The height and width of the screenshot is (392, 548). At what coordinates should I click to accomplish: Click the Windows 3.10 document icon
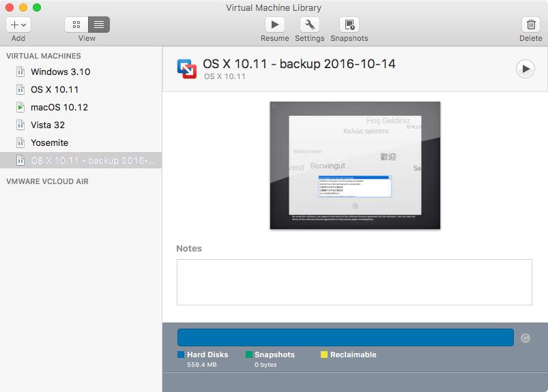pos(20,72)
